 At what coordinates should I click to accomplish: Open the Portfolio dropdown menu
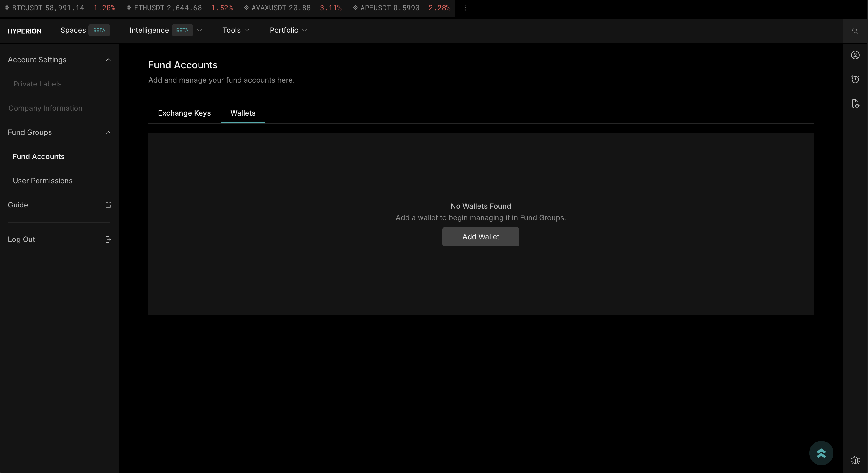288,30
